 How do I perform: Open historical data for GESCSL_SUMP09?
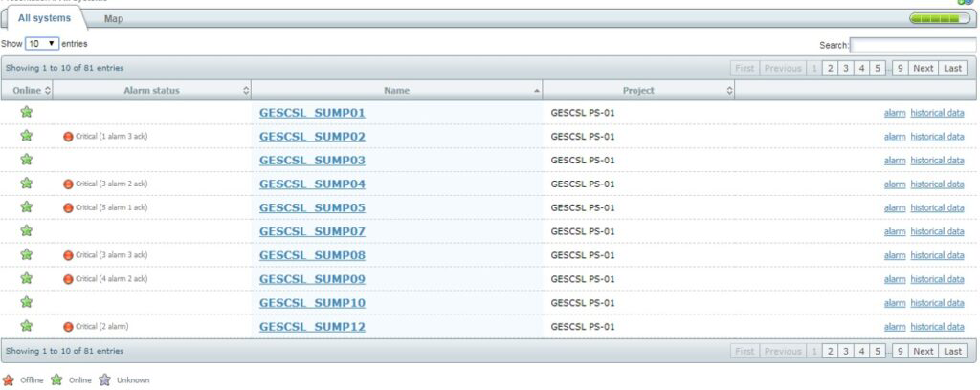[x=937, y=279]
